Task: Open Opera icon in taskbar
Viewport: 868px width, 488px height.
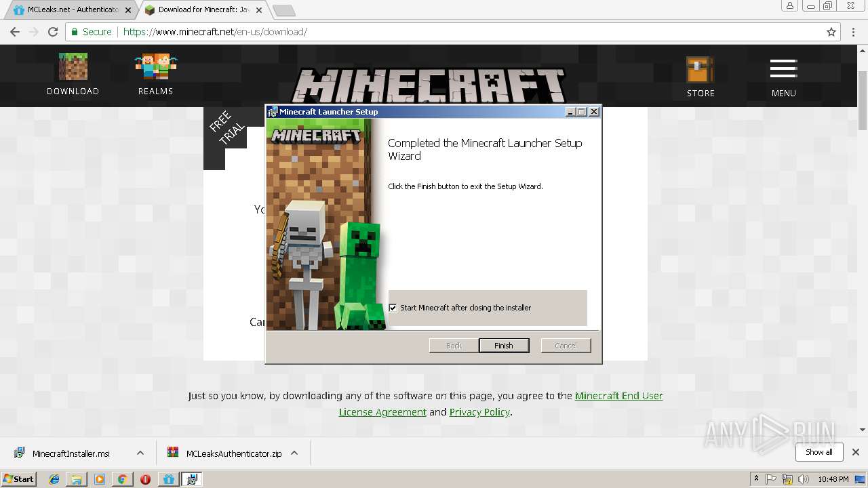Action: pyautogui.click(x=145, y=479)
